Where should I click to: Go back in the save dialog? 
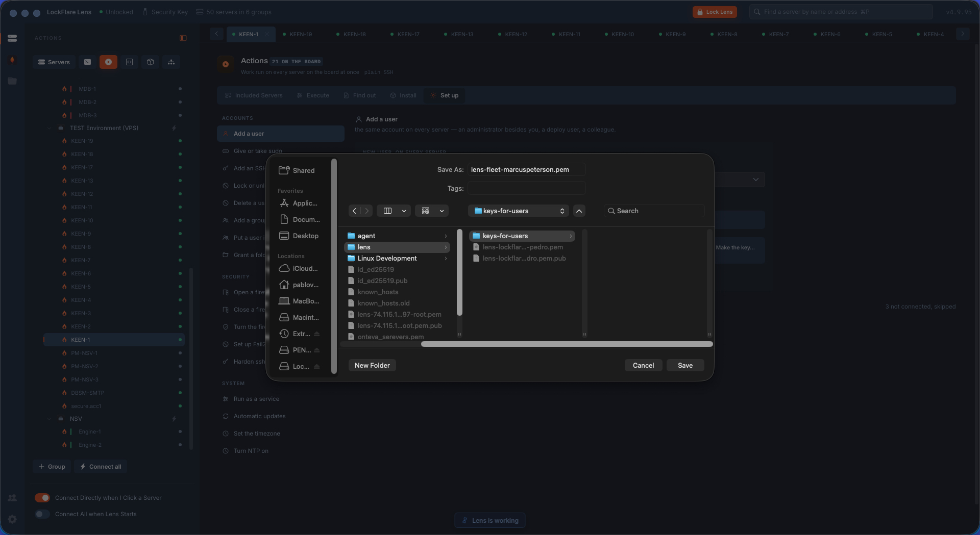[x=355, y=211]
